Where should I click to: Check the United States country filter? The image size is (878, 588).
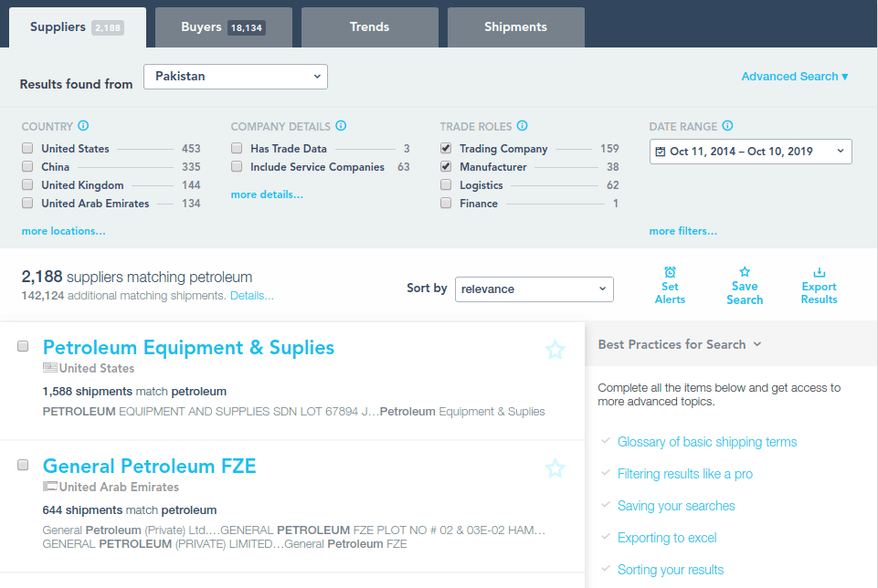pos(28,149)
